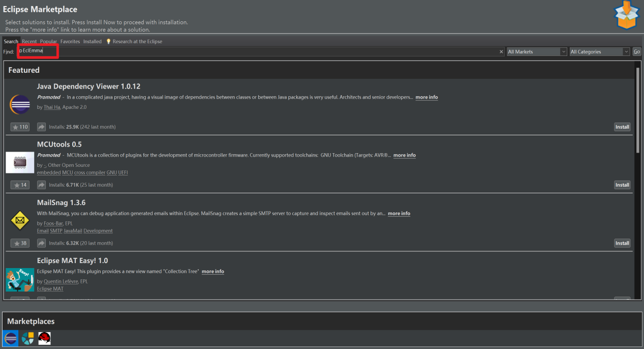Screen dimensions: 644x349
Task: Click the MCUtools 0.5 title
Action: click(59, 144)
